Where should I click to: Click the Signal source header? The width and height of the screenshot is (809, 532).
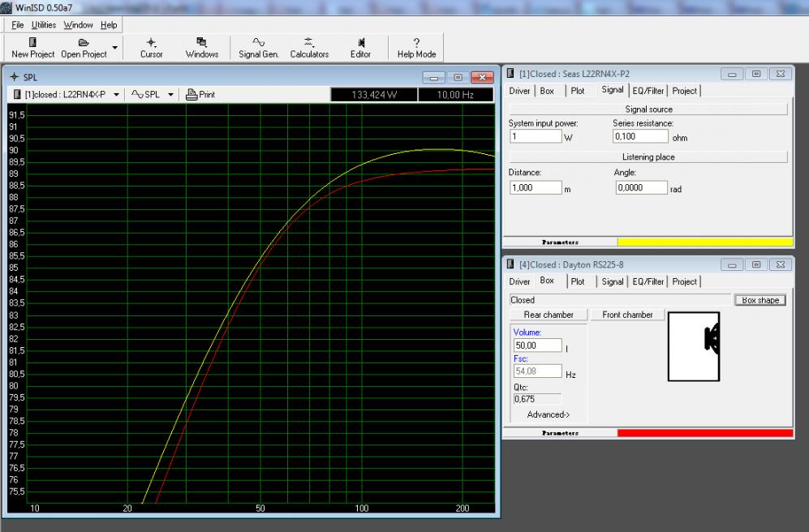(648, 109)
